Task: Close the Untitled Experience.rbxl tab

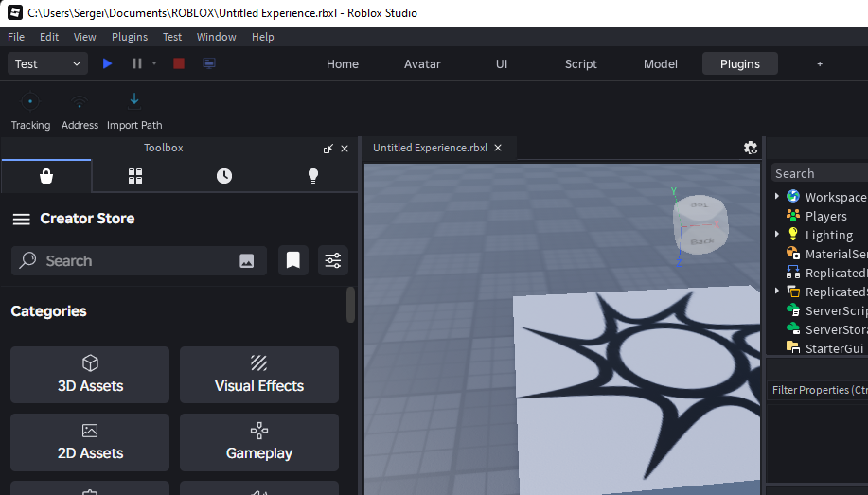Action: click(498, 148)
